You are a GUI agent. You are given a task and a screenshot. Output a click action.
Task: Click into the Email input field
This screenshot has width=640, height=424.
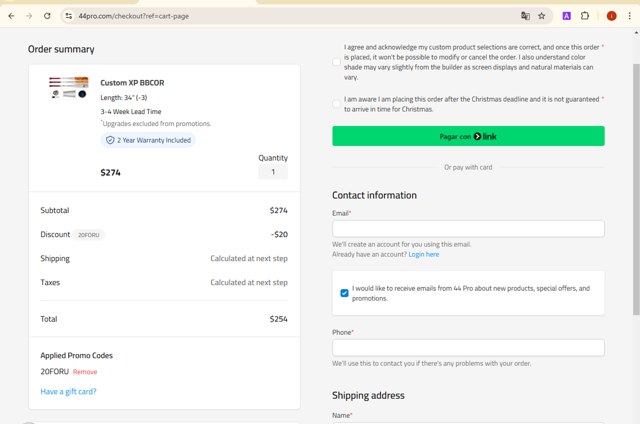(468, 229)
